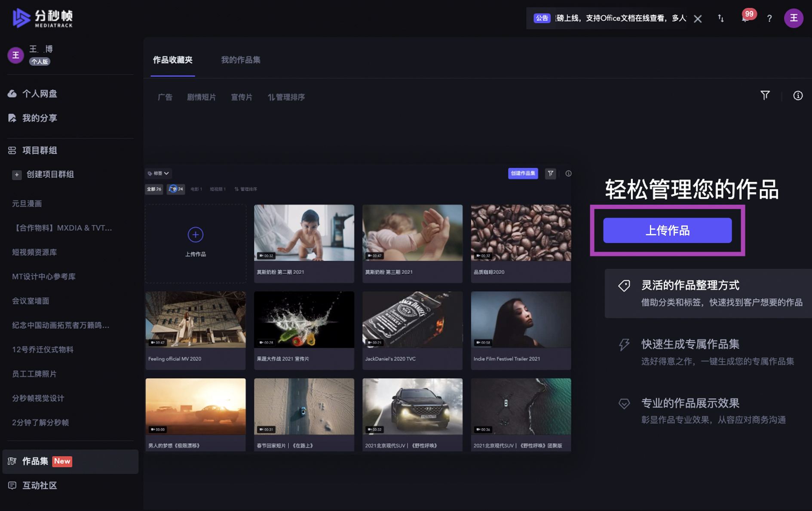Select 灵活的作品整理方式 feature card
This screenshot has width=812, height=511.
(x=708, y=293)
